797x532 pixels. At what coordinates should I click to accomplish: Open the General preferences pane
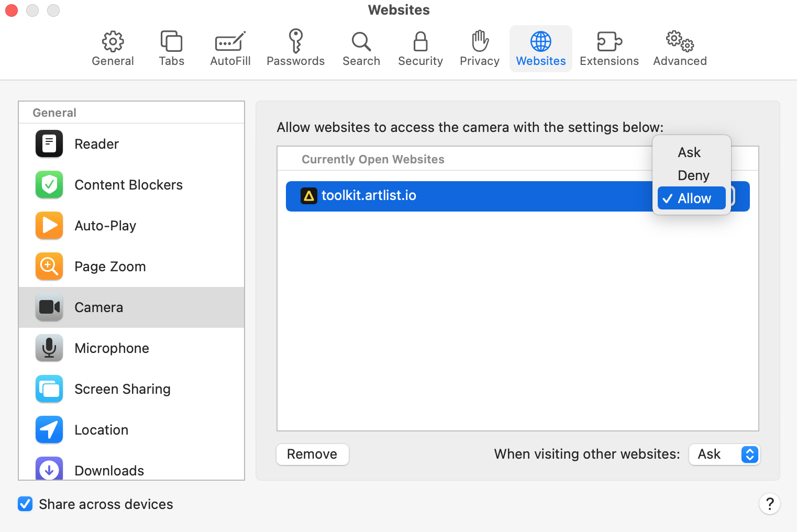coord(113,48)
